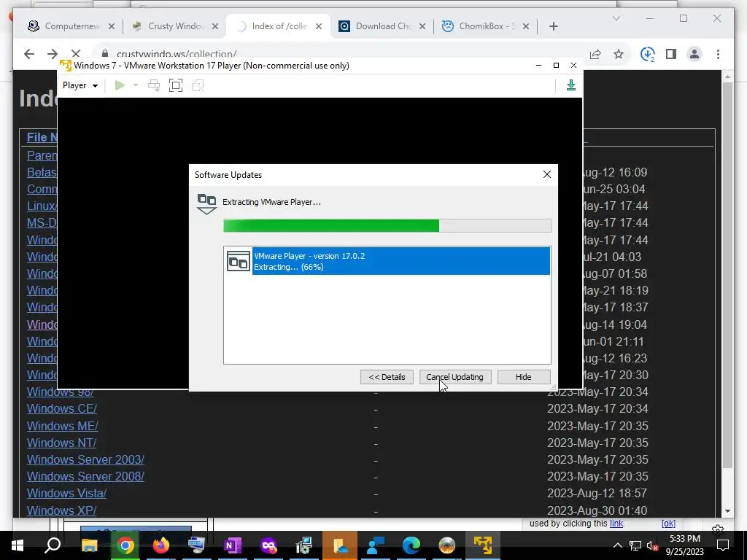Open the Chrome tab search chevron

pyautogui.click(x=616, y=18)
